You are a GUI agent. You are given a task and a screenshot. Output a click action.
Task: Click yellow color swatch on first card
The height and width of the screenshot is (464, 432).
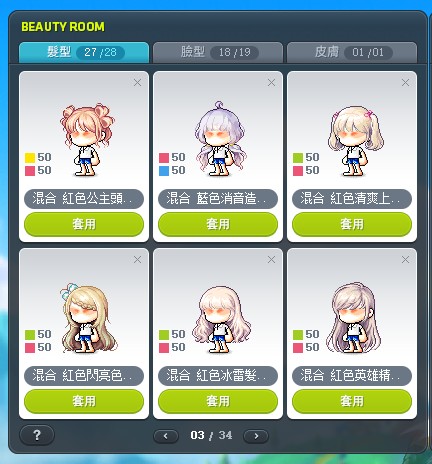pos(30,158)
